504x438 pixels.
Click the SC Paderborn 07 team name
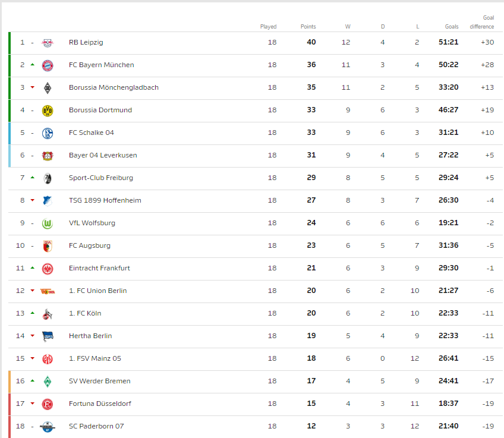[96, 426]
